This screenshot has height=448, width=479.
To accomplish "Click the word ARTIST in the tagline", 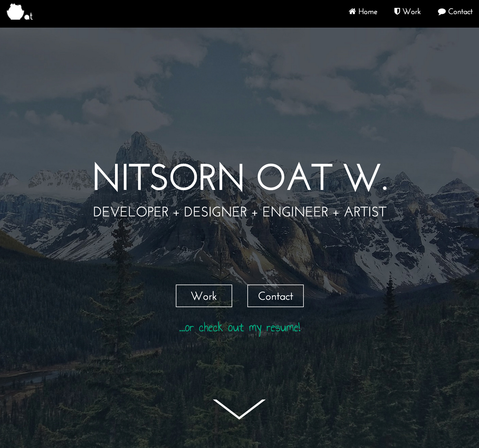I will (365, 212).
